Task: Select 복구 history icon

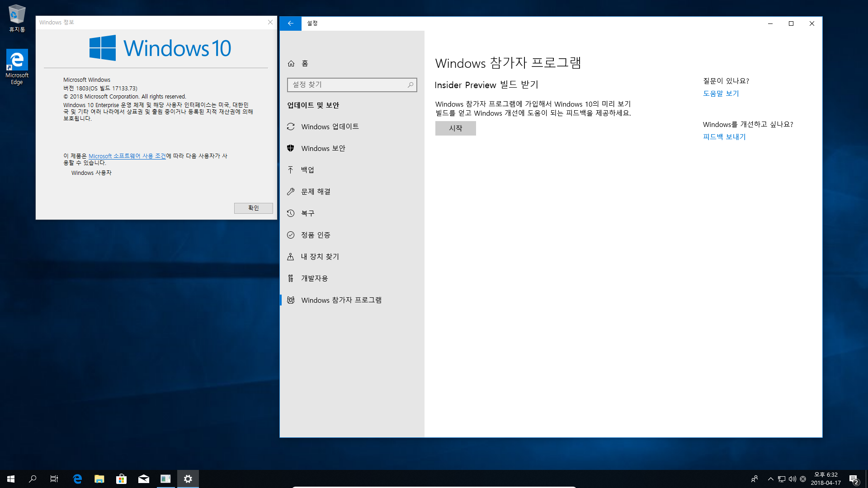Action: (x=291, y=213)
